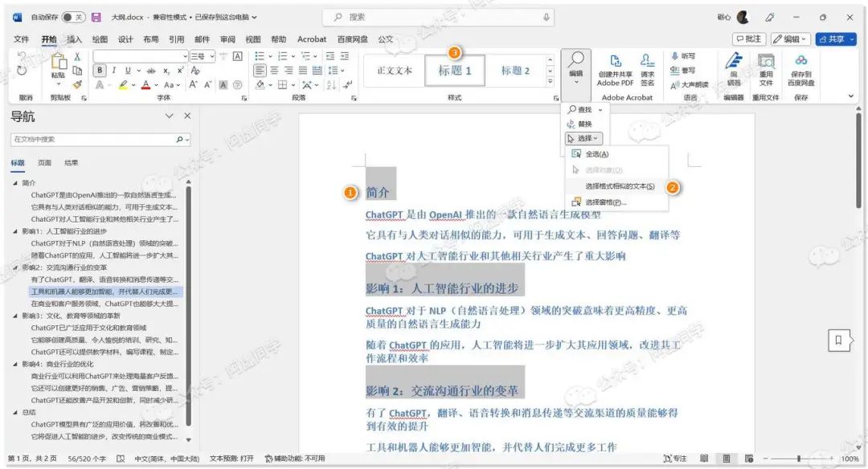
Task: Toggle Superscript formatting
Action: point(181,71)
